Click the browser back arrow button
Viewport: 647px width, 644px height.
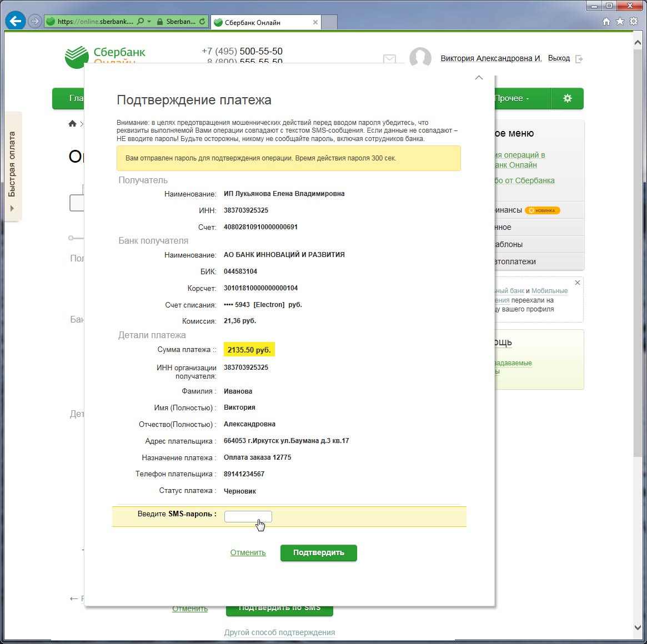15,21
